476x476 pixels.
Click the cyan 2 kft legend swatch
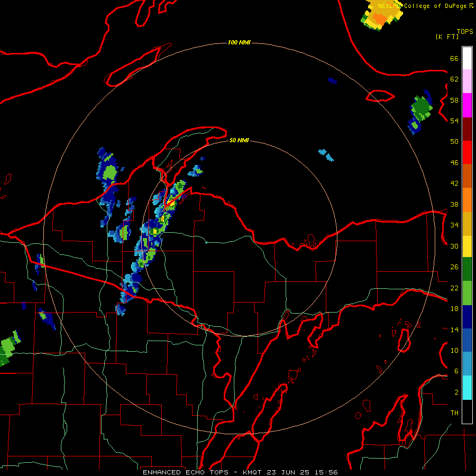point(467,388)
